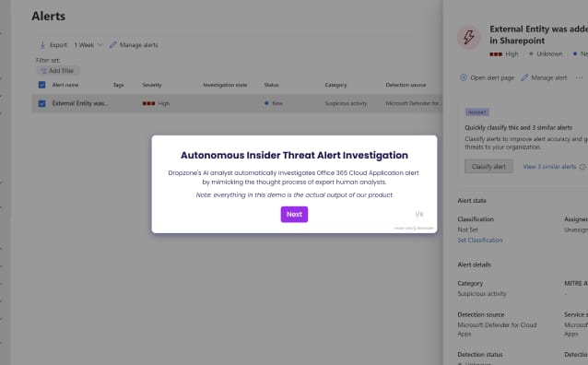Click the Manage alert pencil icon in panel

click(524, 77)
